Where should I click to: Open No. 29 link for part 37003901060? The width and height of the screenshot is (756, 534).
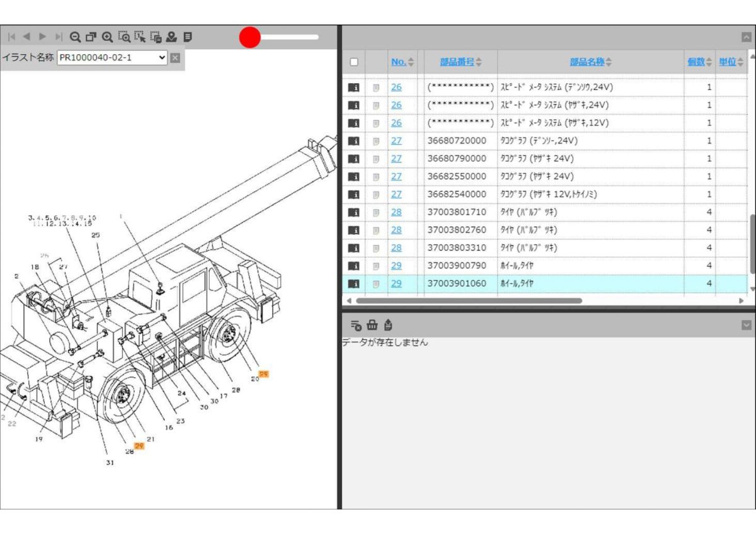pos(396,283)
